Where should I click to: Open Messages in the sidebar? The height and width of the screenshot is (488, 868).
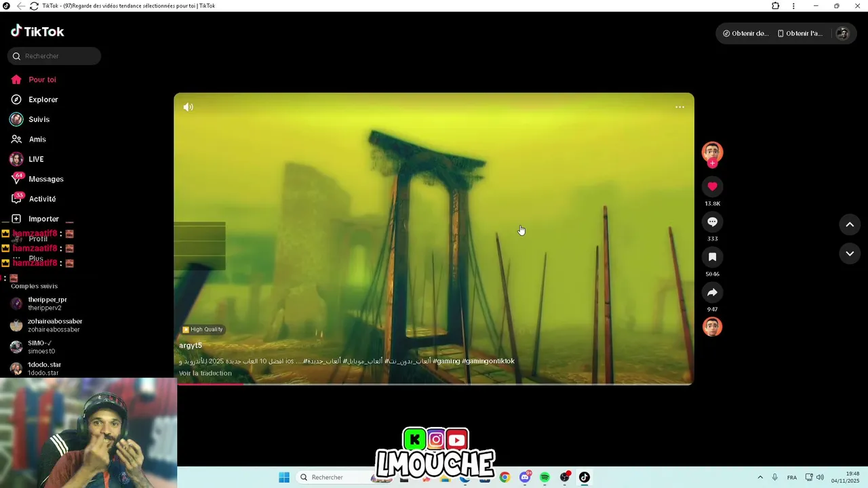(x=37, y=179)
